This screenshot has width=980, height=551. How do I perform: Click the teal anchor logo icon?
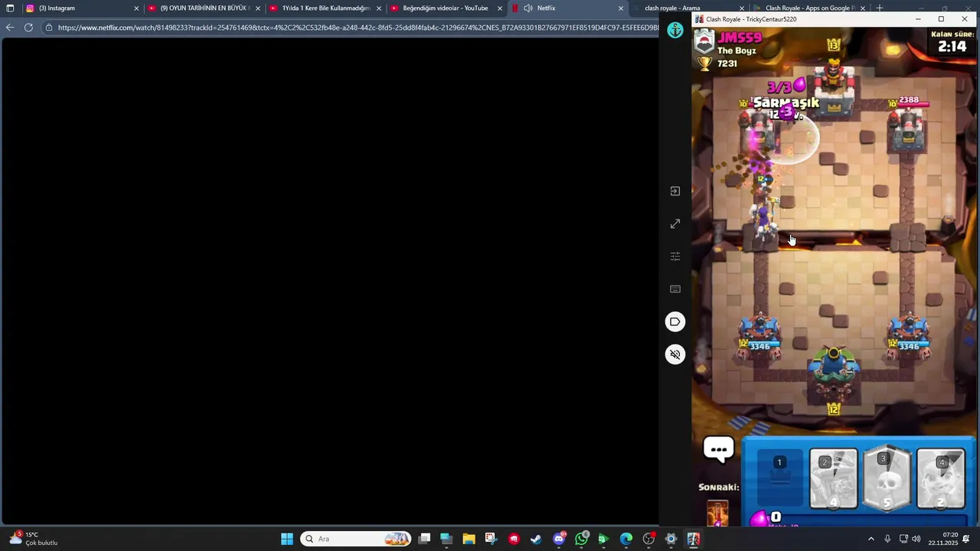click(675, 31)
